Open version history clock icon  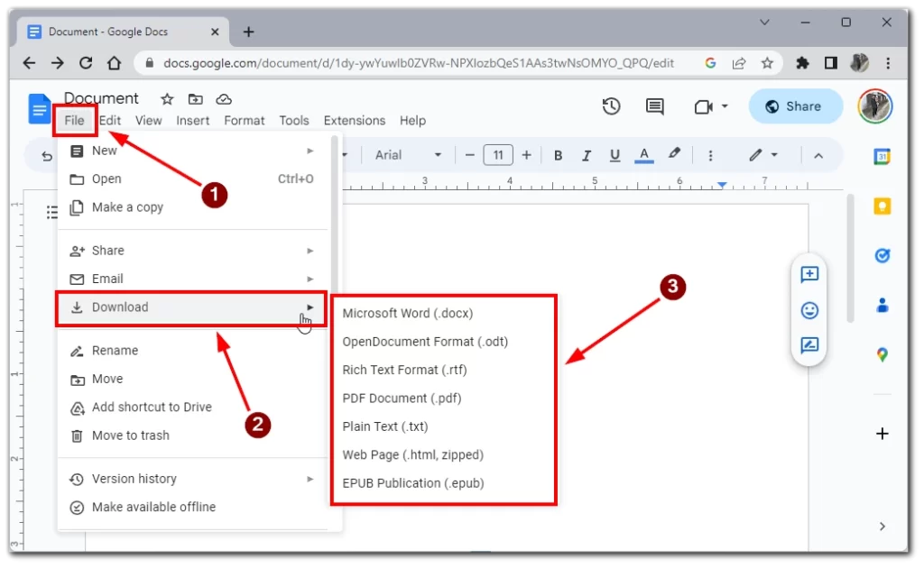(x=611, y=106)
